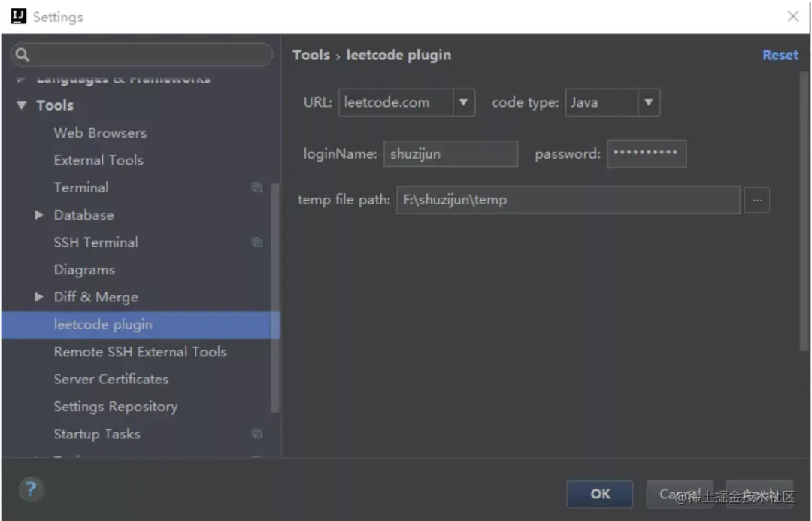
Task: Click the IntelliJ logo in title bar
Action: (18, 16)
